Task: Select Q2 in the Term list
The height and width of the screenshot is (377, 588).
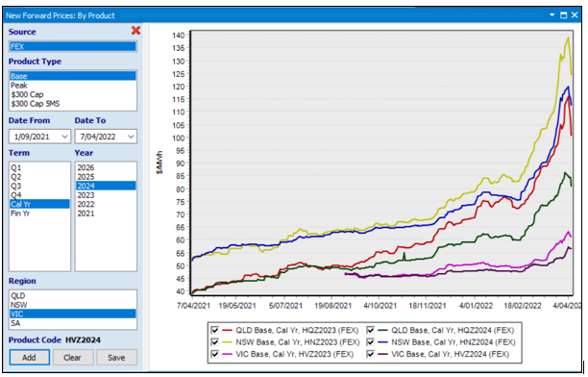Action: (x=39, y=177)
